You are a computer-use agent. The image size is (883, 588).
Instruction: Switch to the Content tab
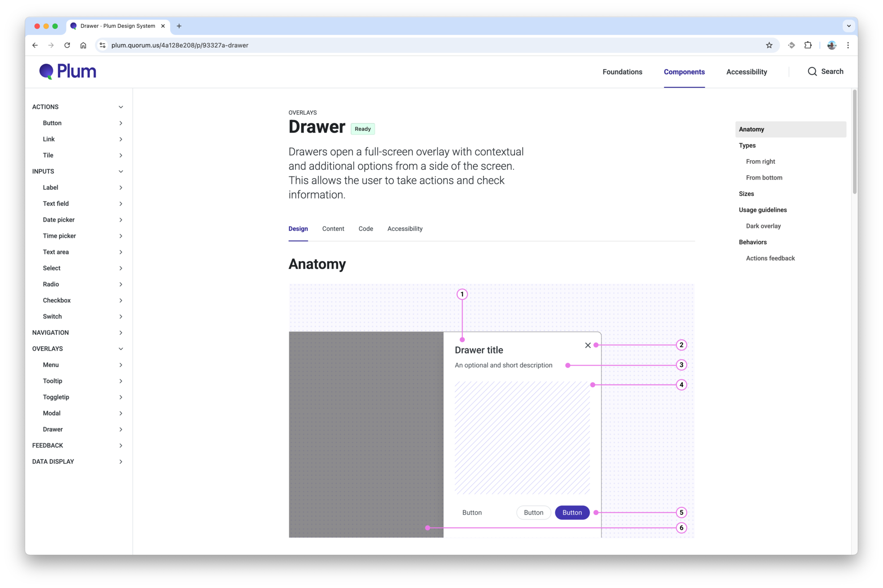333,229
